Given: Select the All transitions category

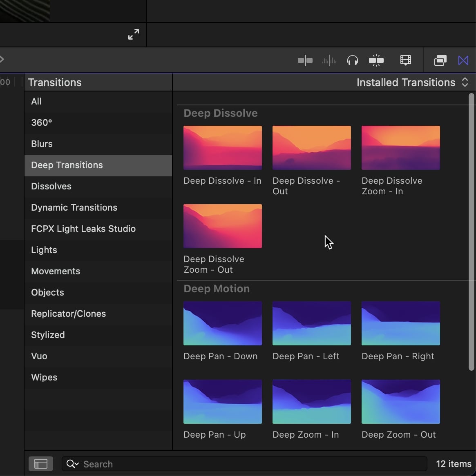Looking at the screenshot, I should pyautogui.click(x=36, y=101).
